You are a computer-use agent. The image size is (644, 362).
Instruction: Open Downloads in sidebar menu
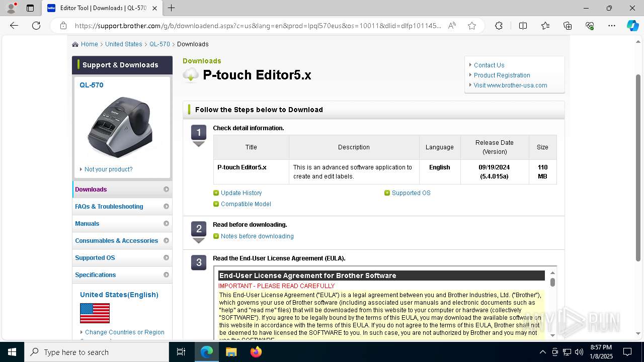[122, 190]
